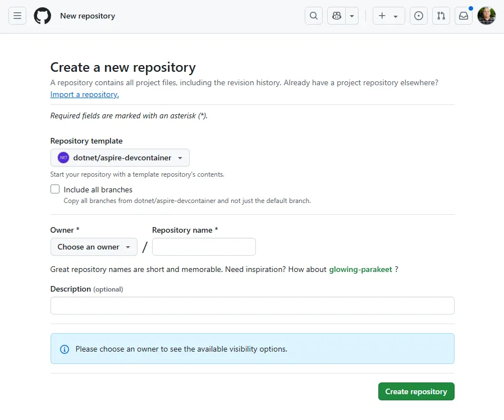Use the suggested name glowing-parakeet
504x420 pixels.
(x=361, y=269)
